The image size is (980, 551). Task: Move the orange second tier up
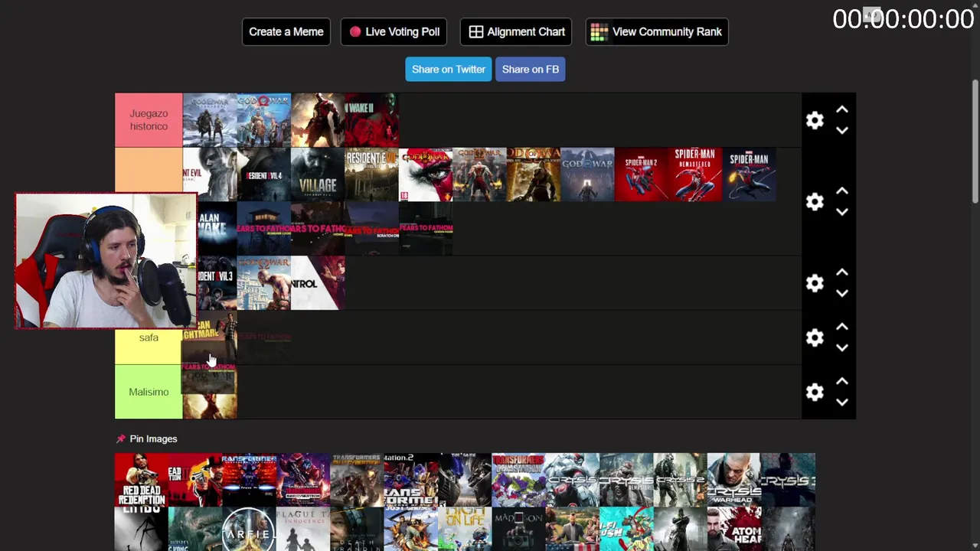pos(842,191)
